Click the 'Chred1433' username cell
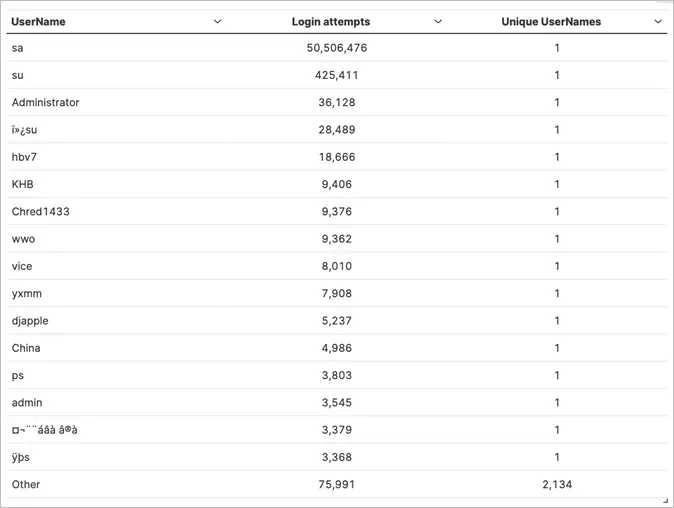This screenshot has height=508, width=674. [40, 211]
